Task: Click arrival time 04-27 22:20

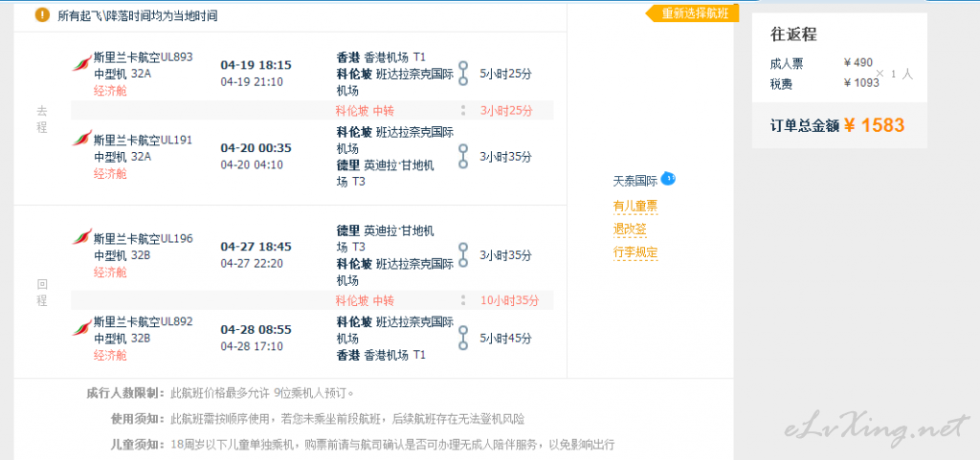Action: click(x=252, y=263)
